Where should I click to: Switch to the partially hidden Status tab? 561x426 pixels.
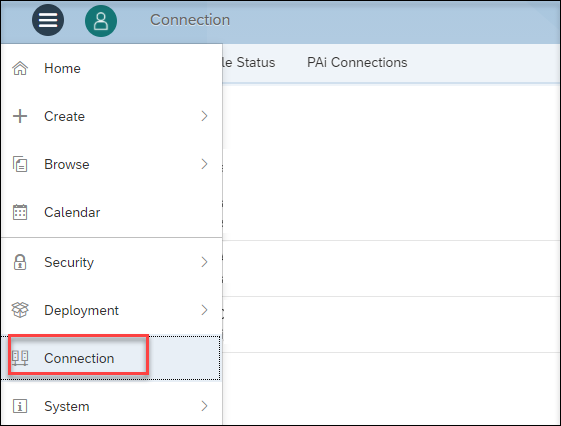click(x=249, y=63)
